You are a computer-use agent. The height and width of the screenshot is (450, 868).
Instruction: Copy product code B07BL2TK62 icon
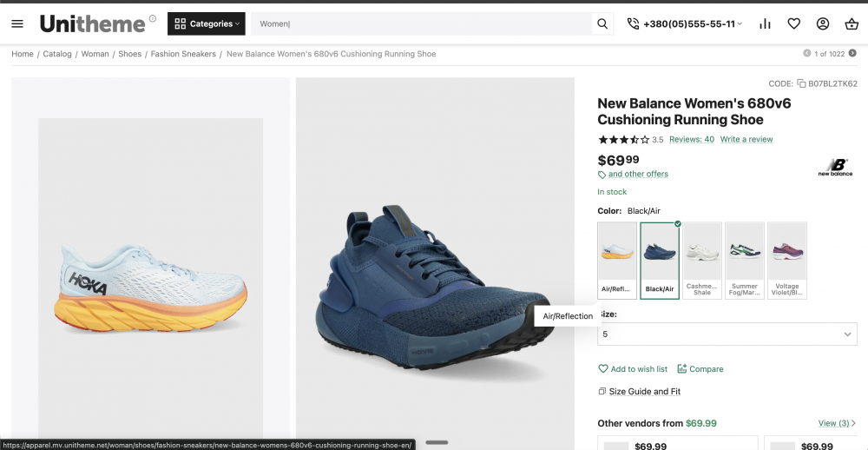click(x=801, y=83)
